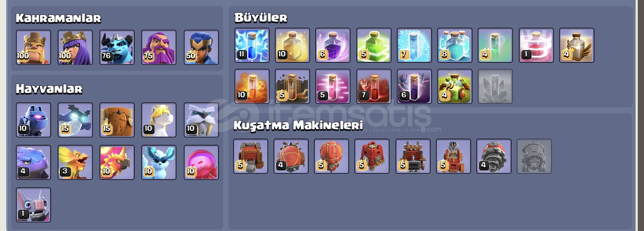Screen dimensions: 644x231
Task: Click the Bat spell level 6 icon
Action: click(x=414, y=86)
